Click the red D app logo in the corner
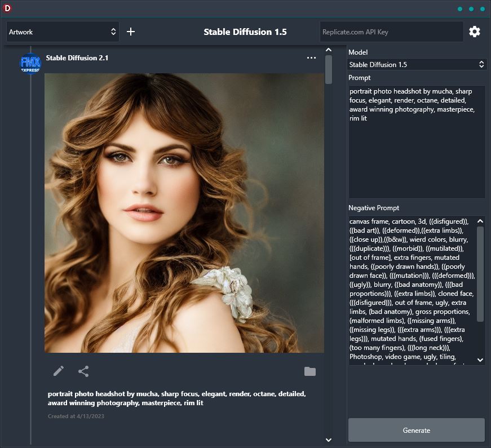The image size is (491, 448). pos(7,8)
